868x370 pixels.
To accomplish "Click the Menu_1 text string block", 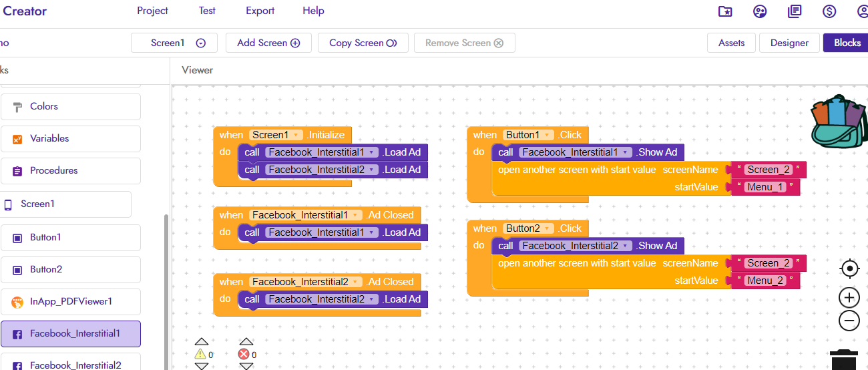I will click(767, 187).
